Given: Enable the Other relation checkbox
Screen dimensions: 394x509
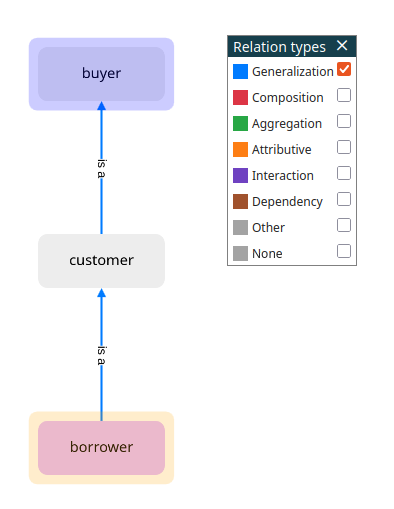Looking at the screenshot, I should click(344, 225).
